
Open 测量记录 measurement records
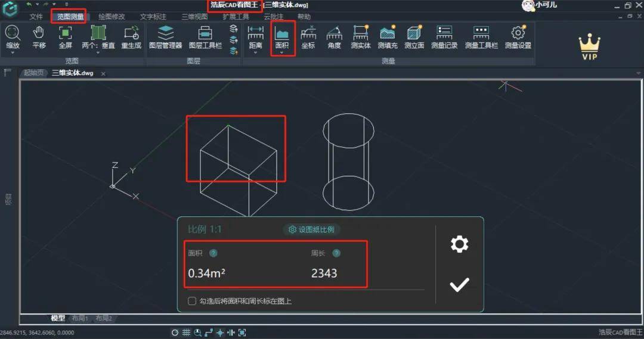coord(444,37)
